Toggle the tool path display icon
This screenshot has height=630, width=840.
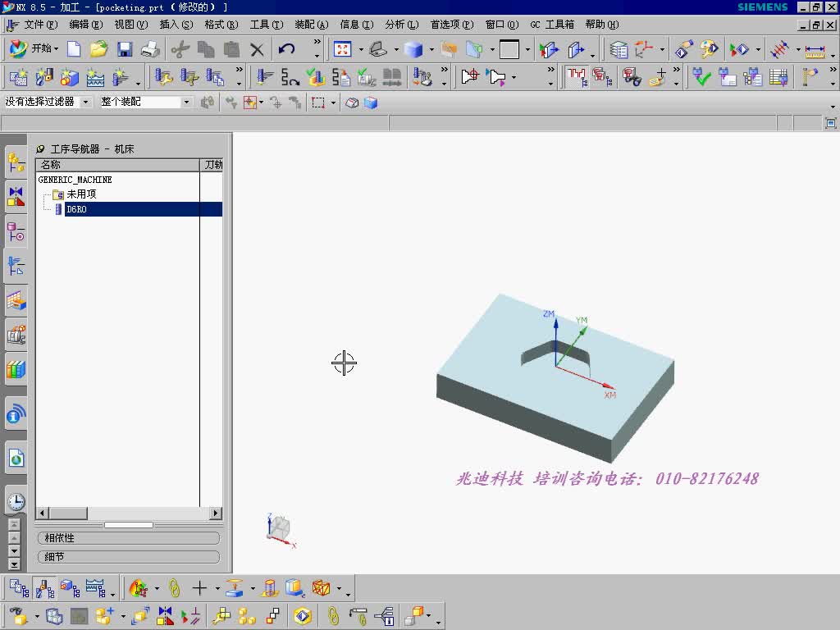577,77
